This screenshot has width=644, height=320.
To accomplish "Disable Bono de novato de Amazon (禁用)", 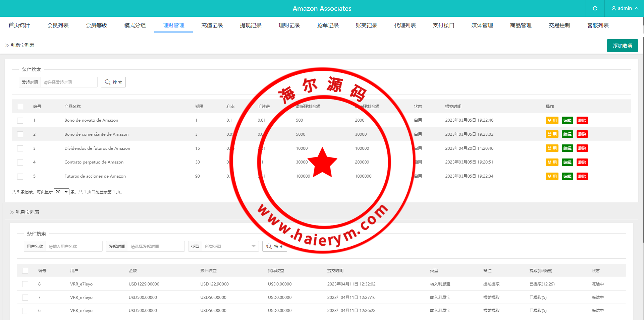I will pos(552,120).
